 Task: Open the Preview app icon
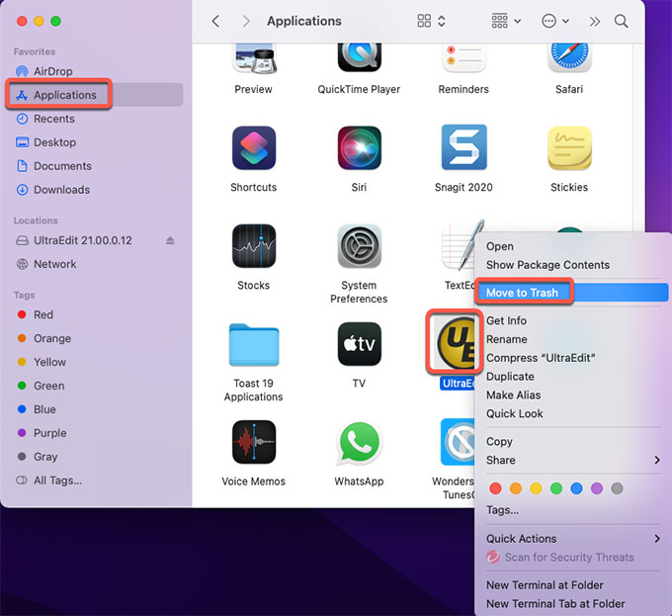(x=254, y=58)
